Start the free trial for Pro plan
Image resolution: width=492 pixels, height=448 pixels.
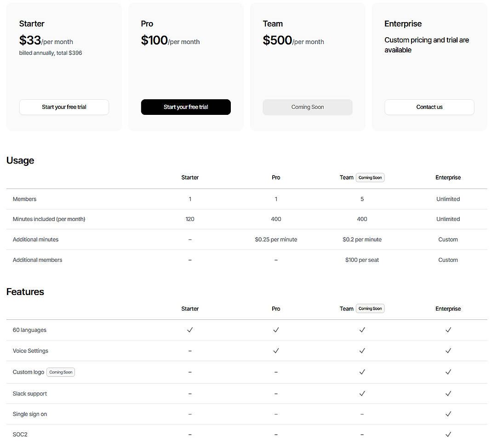186,107
